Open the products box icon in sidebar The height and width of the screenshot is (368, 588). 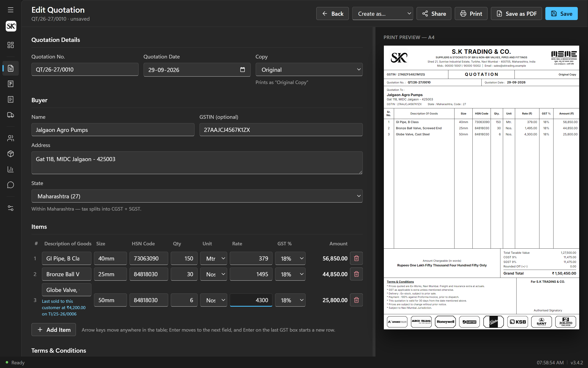pyautogui.click(x=10, y=154)
